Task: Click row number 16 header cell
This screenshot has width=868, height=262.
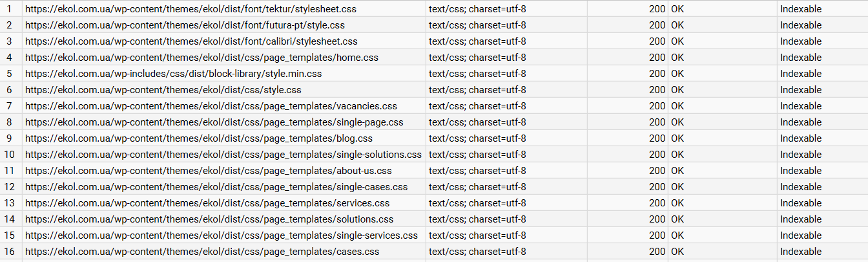Action: coord(11,252)
